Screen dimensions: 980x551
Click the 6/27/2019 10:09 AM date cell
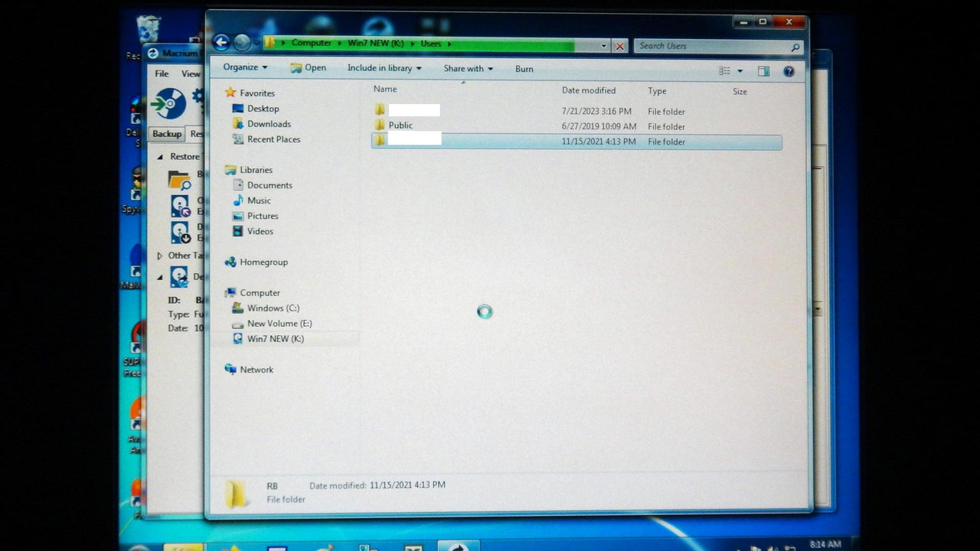coord(599,126)
